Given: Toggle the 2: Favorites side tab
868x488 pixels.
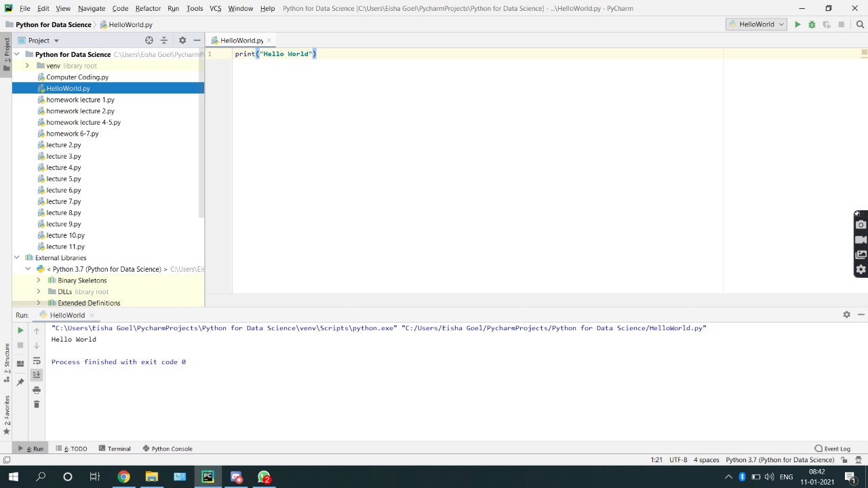Looking at the screenshot, I should tap(6, 414).
